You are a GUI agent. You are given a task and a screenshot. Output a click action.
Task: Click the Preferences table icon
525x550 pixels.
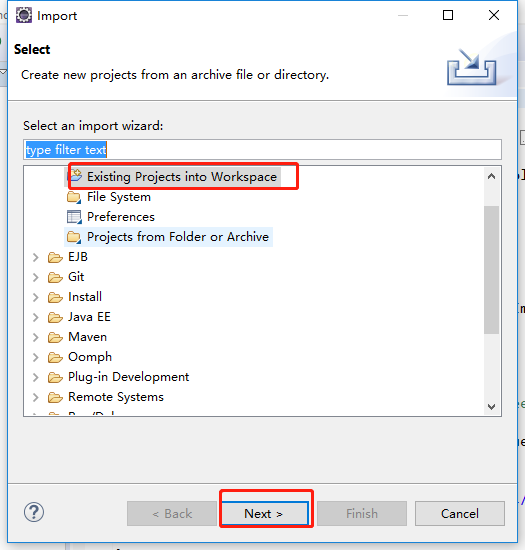pyautogui.click(x=74, y=217)
